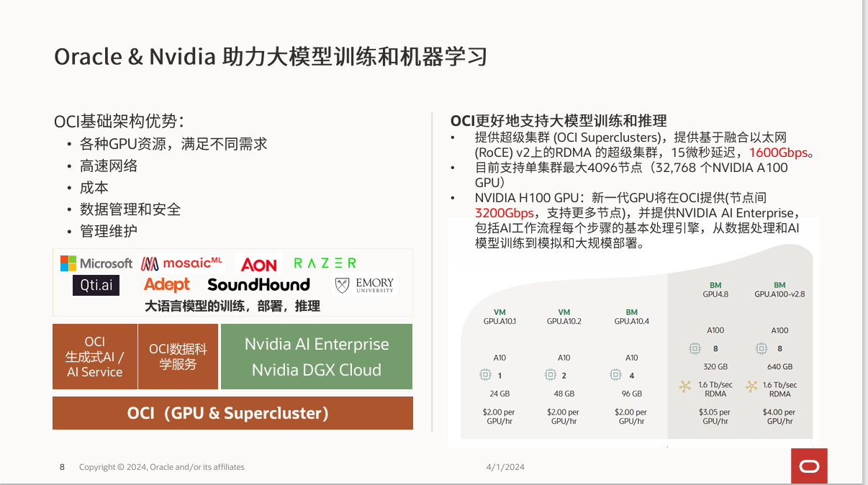The width and height of the screenshot is (868, 485).
Task: Click the red '3200Gbps' text
Action: click(x=505, y=213)
